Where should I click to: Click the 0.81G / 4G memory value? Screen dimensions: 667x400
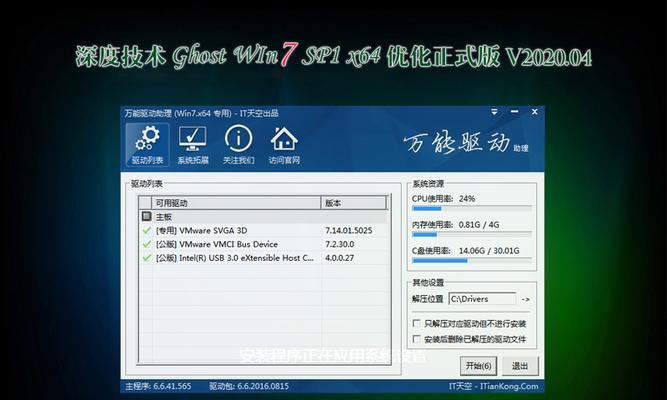pos(479,225)
